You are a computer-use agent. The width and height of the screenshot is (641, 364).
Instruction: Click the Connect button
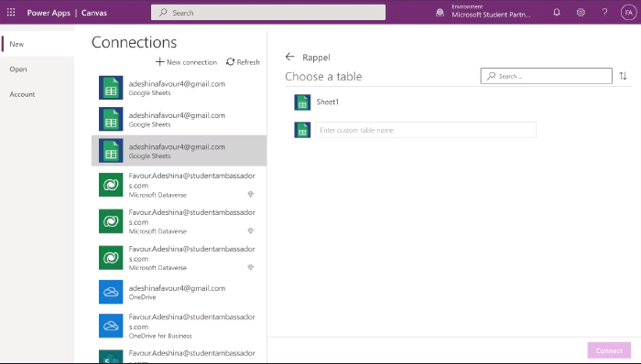click(609, 350)
